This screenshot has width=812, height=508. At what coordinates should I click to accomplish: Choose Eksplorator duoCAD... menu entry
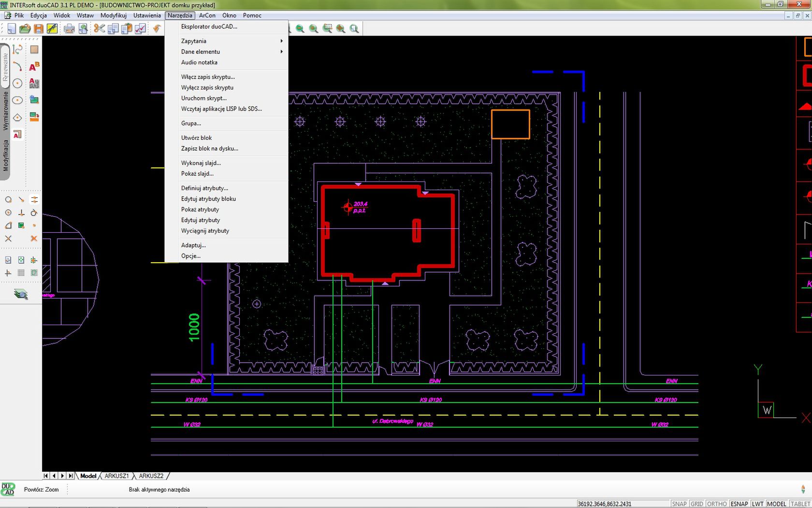pyautogui.click(x=227, y=27)
